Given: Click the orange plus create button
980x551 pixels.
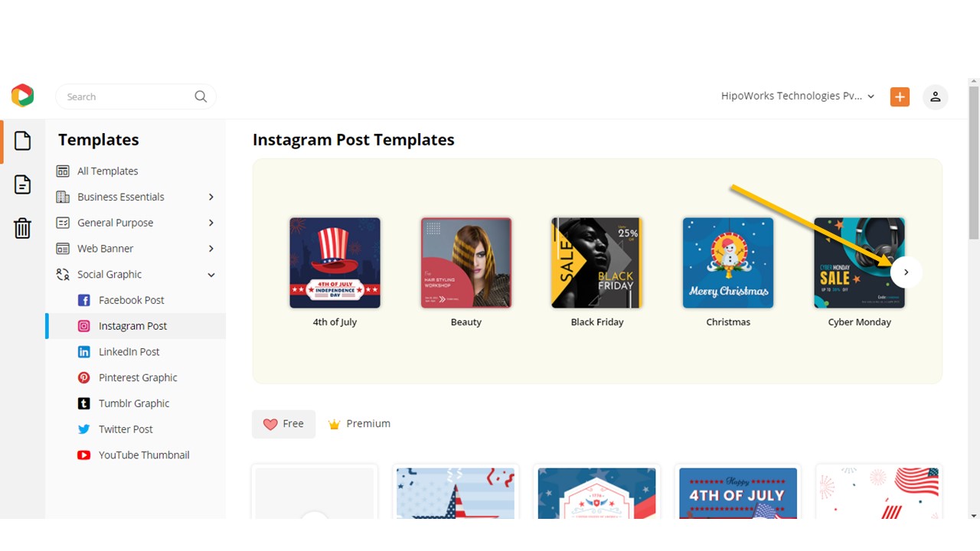Looking at the screenshot, I should pyautogui.click(x=900, y=97).
